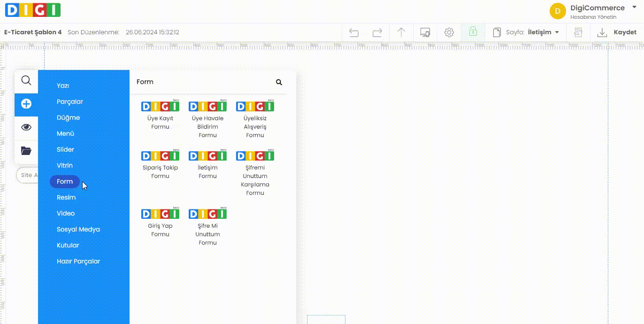Click the DIGI logo at top left
The height and width of the screenshot is (324, 644).
coord(32,10)
